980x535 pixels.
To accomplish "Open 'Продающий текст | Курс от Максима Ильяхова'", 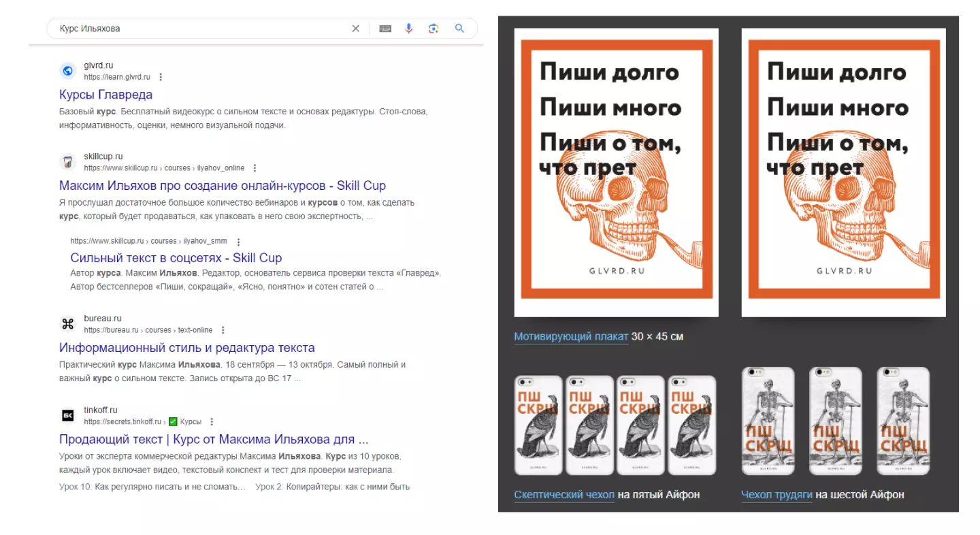I will pyautogui.click(x=214, y=439).
